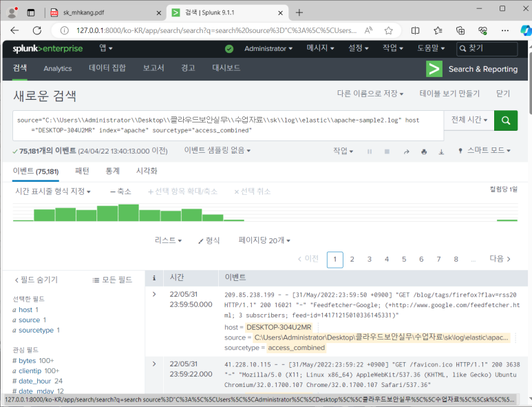
Task: Click the event info column header icon
Action: coord(154,278)
